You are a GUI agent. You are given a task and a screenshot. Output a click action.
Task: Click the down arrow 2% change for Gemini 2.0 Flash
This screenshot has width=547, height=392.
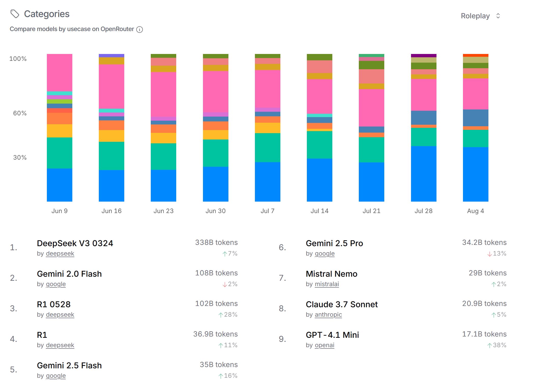tap(230, 284)
